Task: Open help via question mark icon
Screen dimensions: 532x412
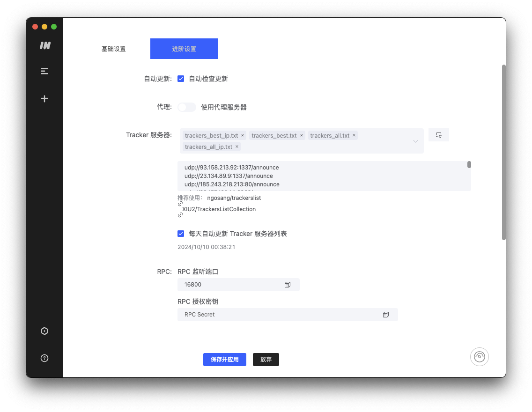Action: 44,358
